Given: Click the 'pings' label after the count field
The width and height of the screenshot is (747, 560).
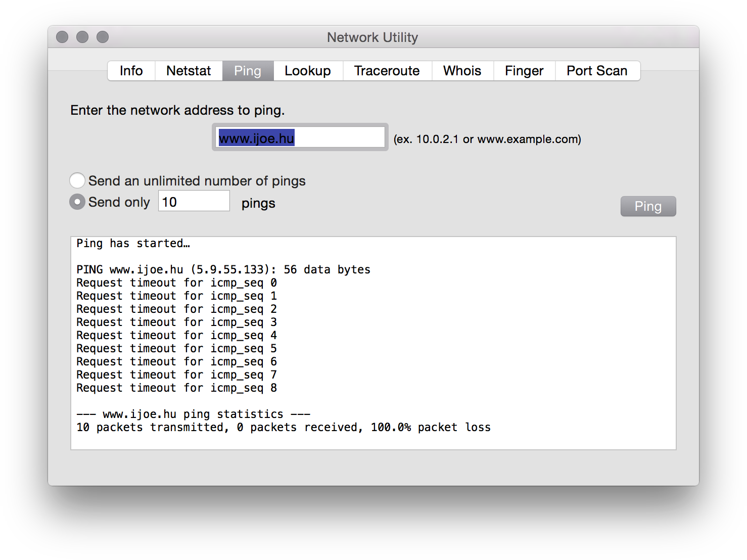Looking at the screenshot, I should coord(258,203).
